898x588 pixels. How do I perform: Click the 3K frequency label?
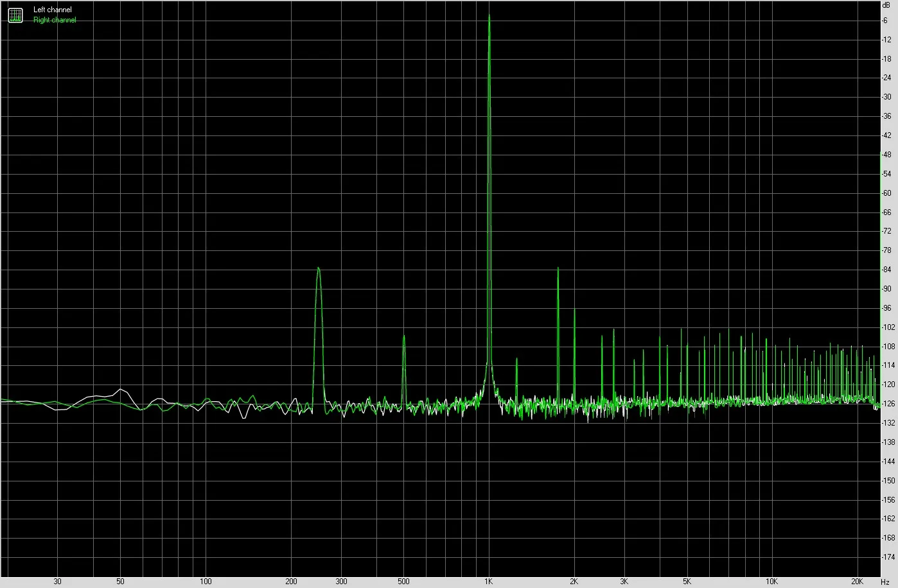tap(624, 582)
